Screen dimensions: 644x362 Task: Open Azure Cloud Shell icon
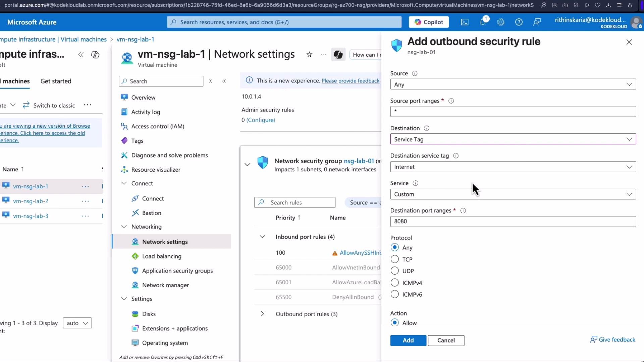point(465,22)
